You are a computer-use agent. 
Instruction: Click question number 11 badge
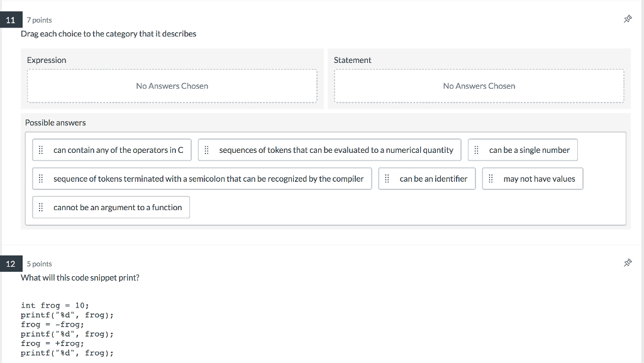(11, 20)
